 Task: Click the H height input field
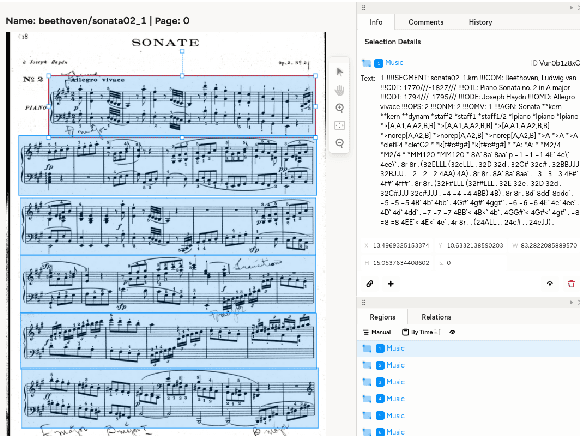[396, 263]
